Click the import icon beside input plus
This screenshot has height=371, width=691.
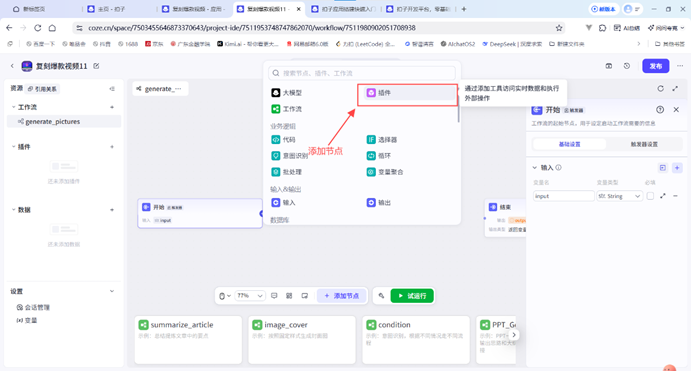663,168
